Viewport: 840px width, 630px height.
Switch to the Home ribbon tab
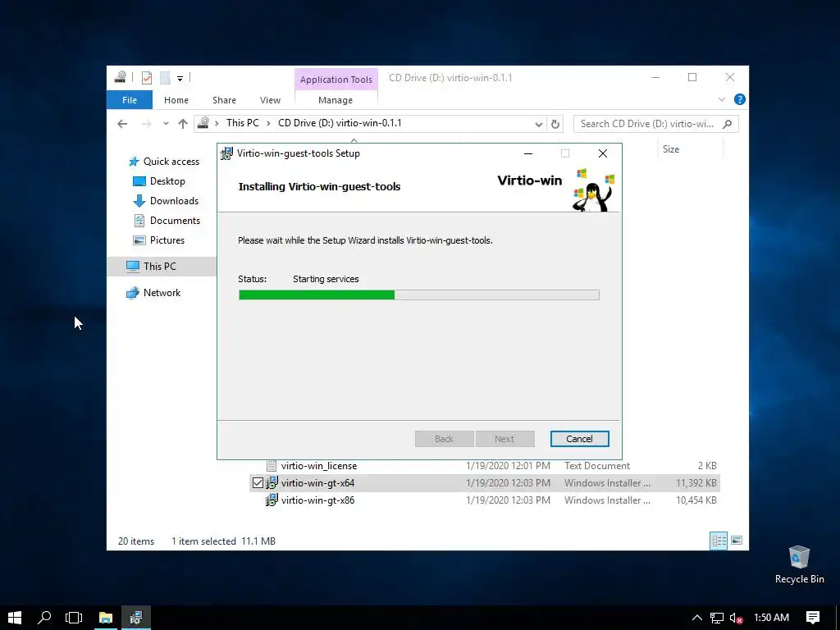[176, 100]
